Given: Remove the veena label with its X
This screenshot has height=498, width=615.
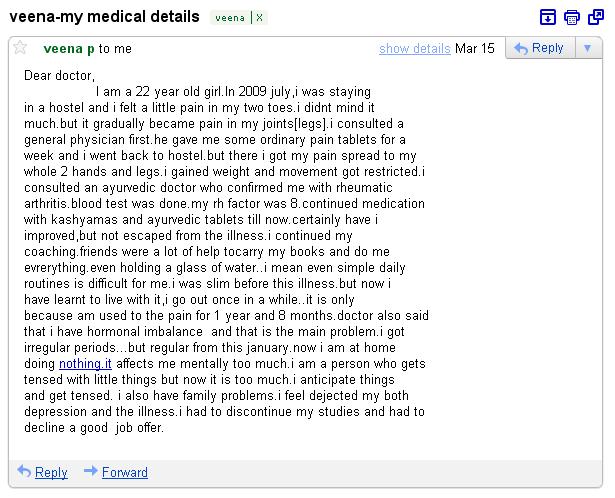Looking at the screenshot, I should point(258,18).
